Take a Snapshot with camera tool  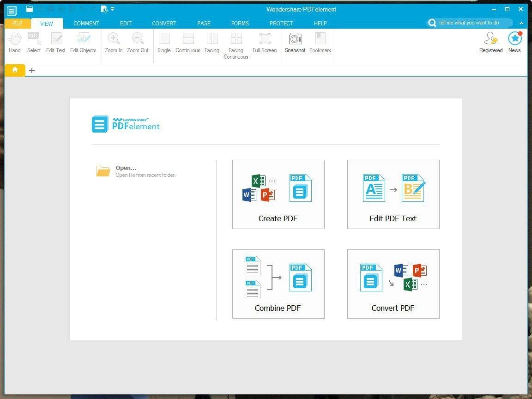click(295, 43)
